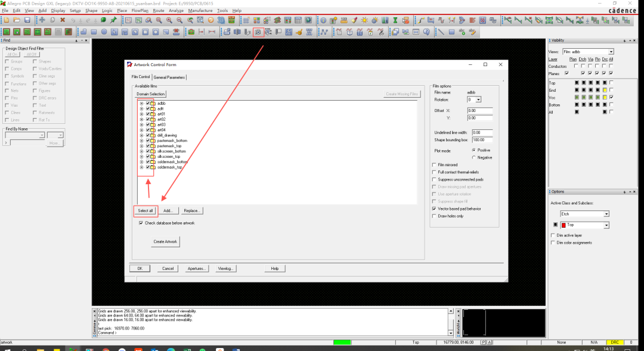Expand the soldermask_top tree node

tap(142, 167)
